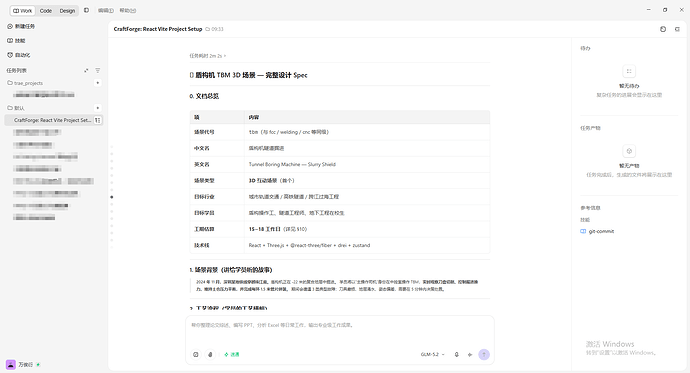Collapse the trae_projects folder

pos(25,83)
